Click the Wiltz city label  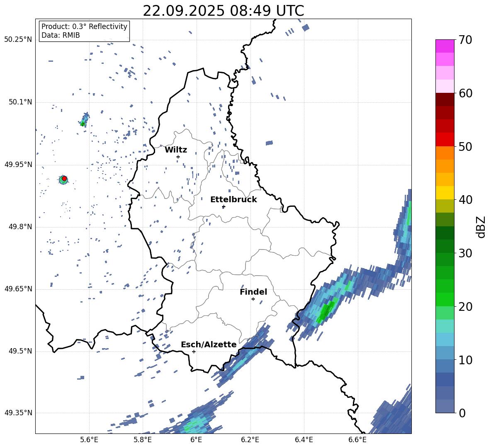176,150
